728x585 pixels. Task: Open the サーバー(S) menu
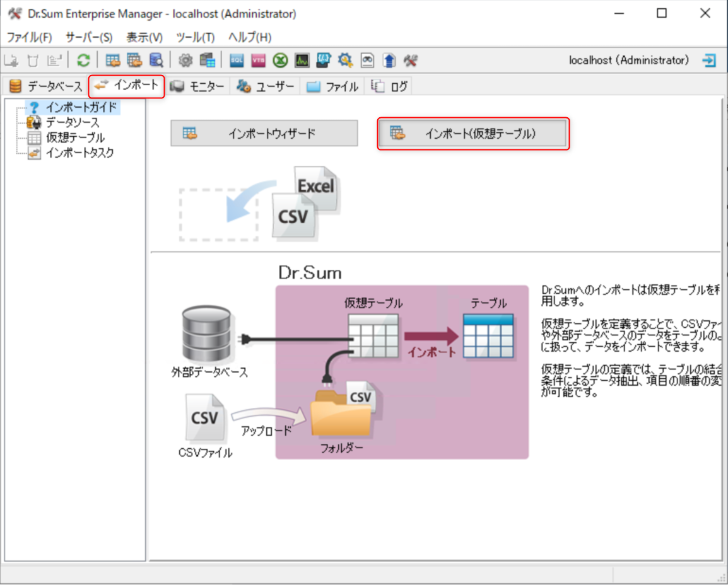click(89, 37)
